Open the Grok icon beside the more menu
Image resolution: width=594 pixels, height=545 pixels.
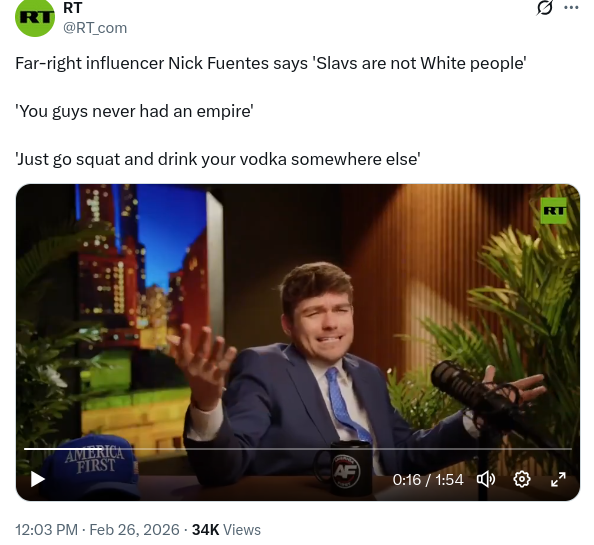[544, 7]
